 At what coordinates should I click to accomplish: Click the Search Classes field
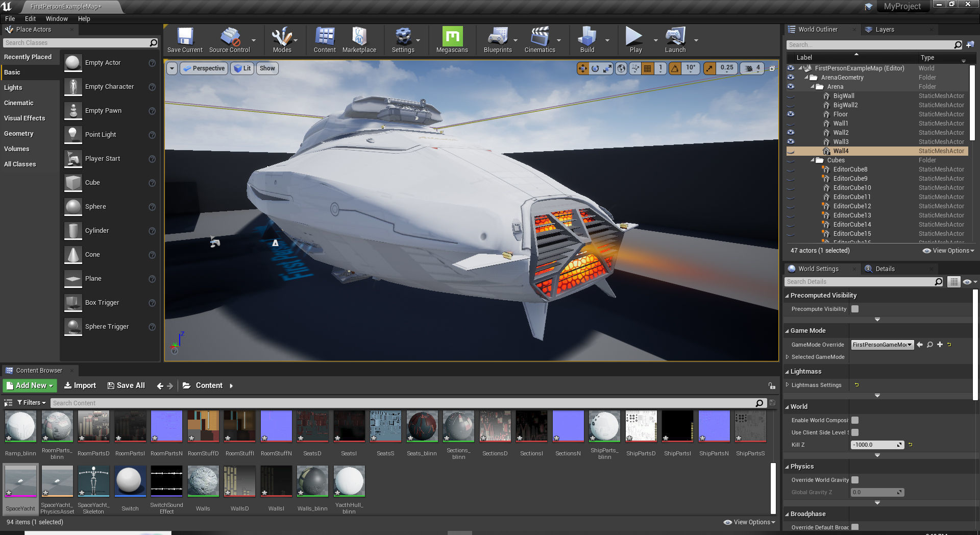(x=80, y=43)
